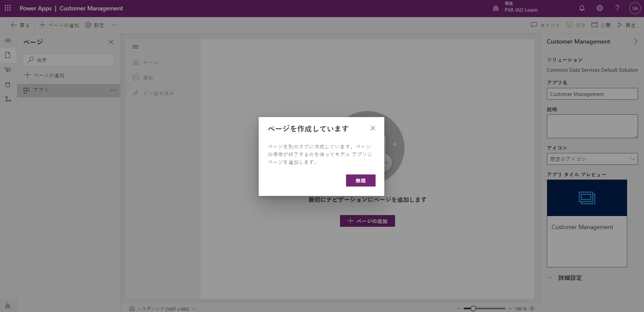Collapse the Customer Management properties pane
Viewport: 644px width, 312px height.
click(x=635, y=42)
